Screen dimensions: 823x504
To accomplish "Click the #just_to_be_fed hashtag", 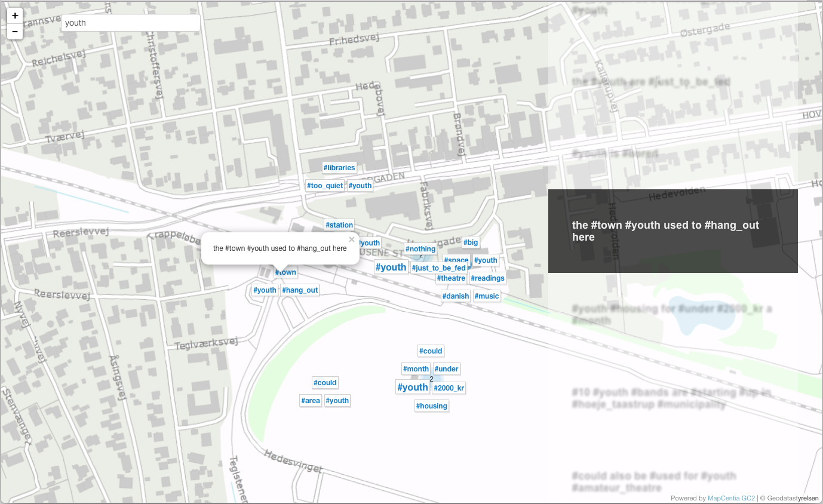I will pos(438,268).
